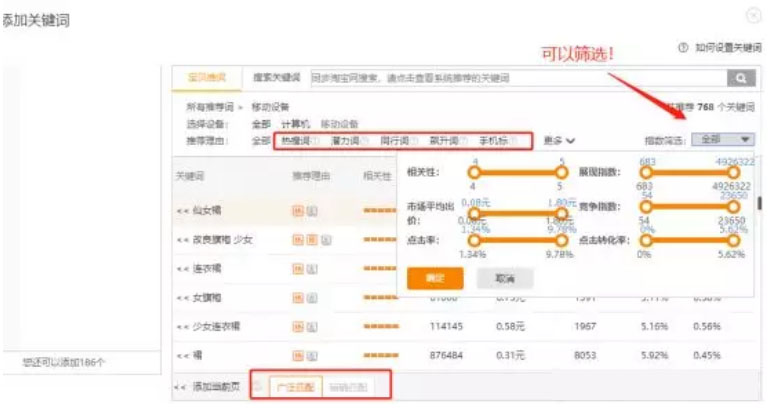Click 展现指数 slider right handle
Screen dimensions: 772x411
pyautogui.click(x=734, y=172)
